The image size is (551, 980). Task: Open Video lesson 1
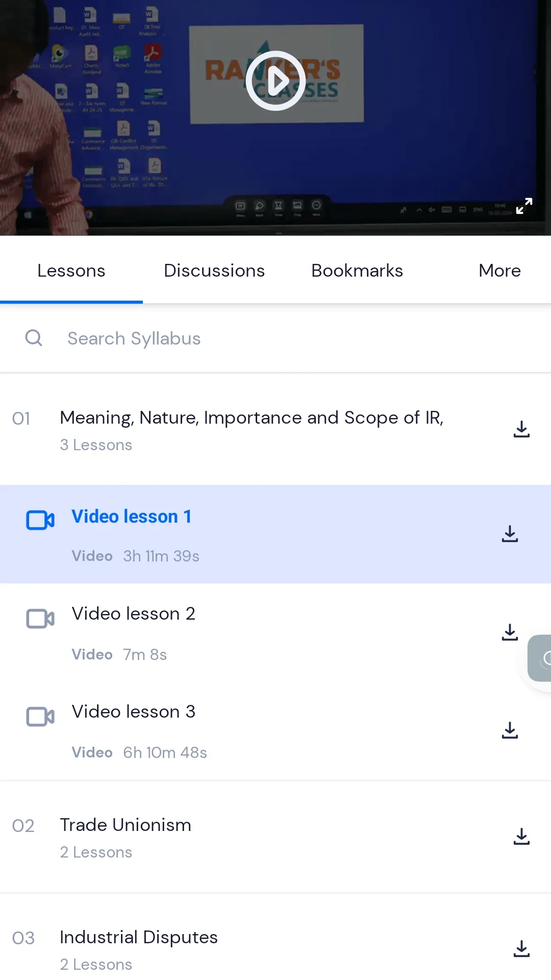coord(275,534)
